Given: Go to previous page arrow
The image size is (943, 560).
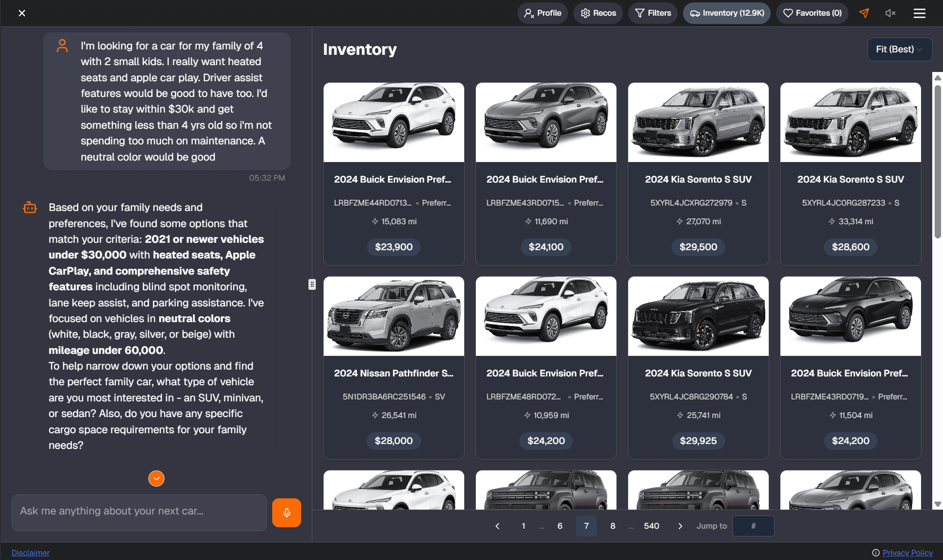Looking at the screenshot, I should click(497, 526).
